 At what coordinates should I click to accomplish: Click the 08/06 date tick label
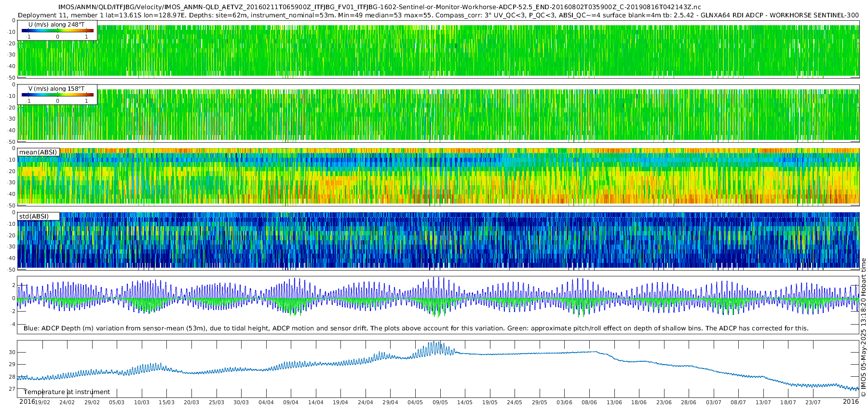coord(589,402)
